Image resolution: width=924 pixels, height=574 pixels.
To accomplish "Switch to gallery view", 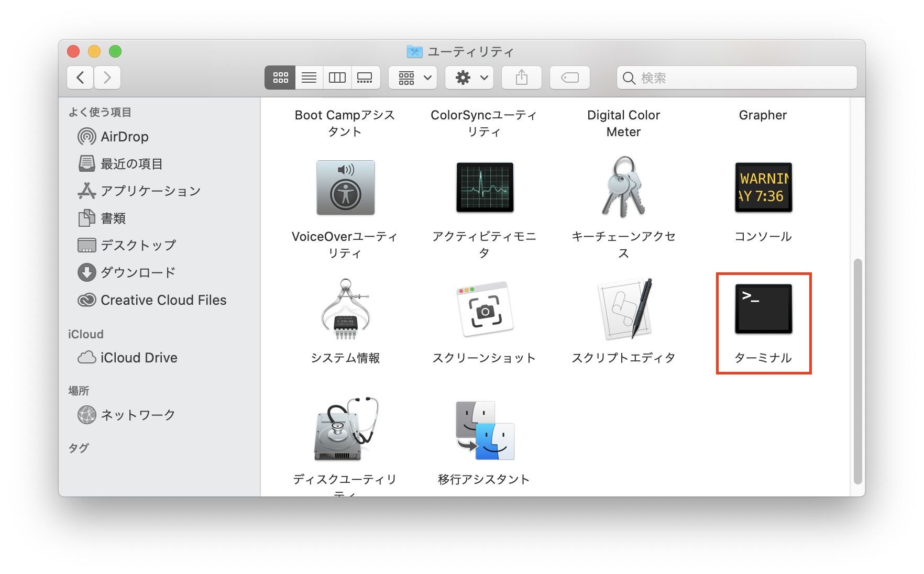I will click(x=365, y=78).
